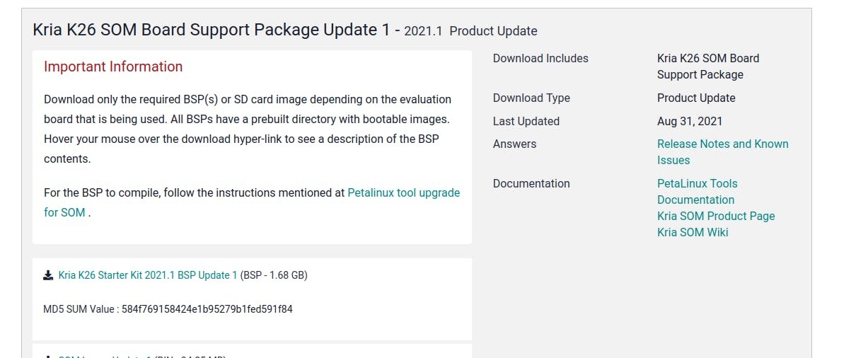
Task: Visit the Kria SOM Product Page
Action: click(x=716, y=216)
